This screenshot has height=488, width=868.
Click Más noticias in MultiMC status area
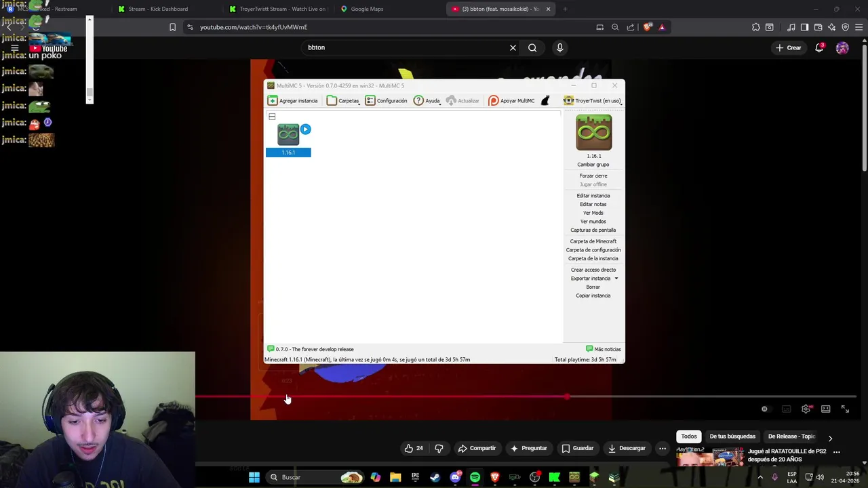tap(604, 349)
